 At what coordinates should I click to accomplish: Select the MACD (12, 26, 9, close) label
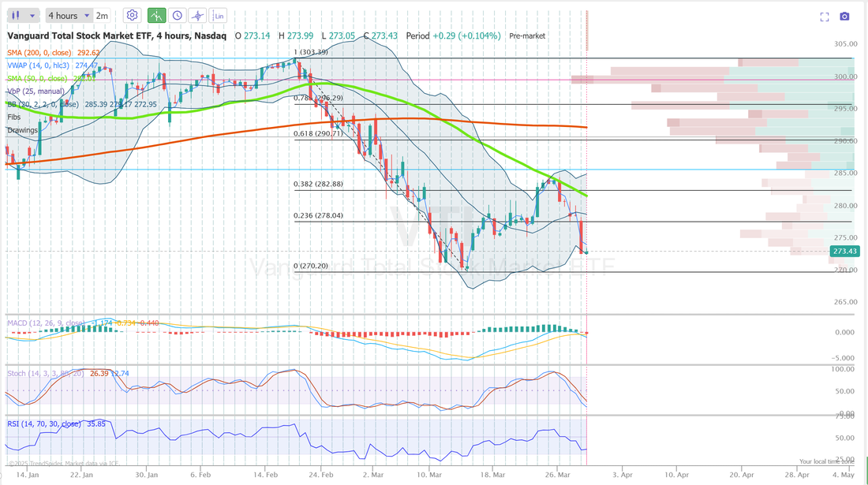tap(45, 323)
